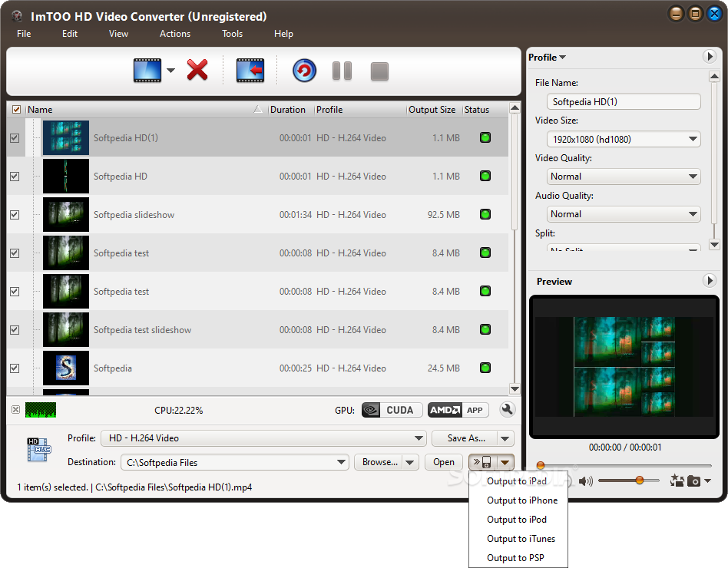Image resolution: width=728 pixels, height=568 pixels.
Task: Sort the list by Duration column
Action: point(288,110)
